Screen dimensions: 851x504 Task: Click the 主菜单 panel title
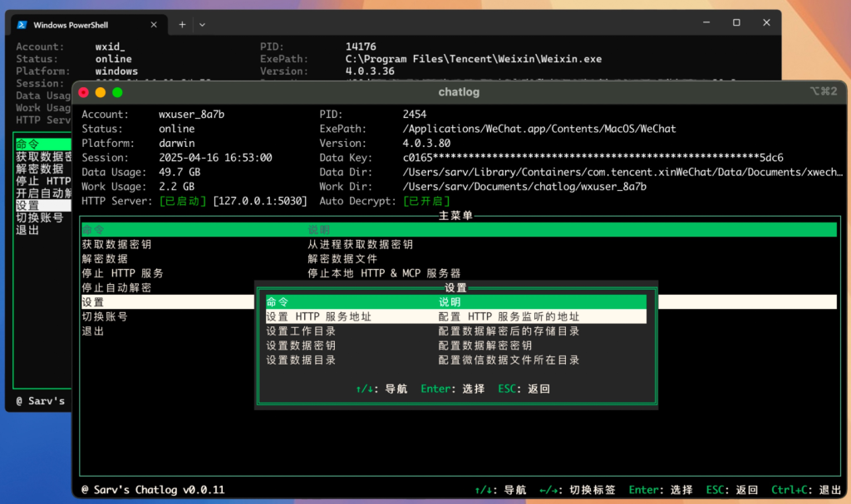(456, 216)
